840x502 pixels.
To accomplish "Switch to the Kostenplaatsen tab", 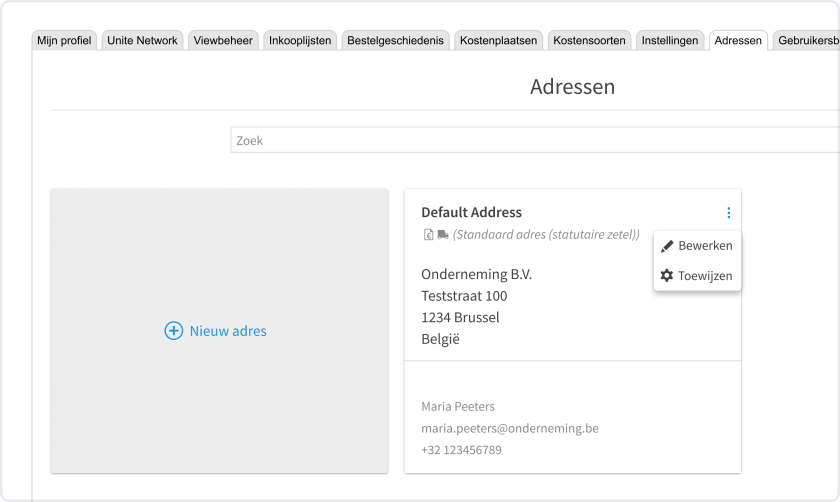I will click(x=498, y=41).
